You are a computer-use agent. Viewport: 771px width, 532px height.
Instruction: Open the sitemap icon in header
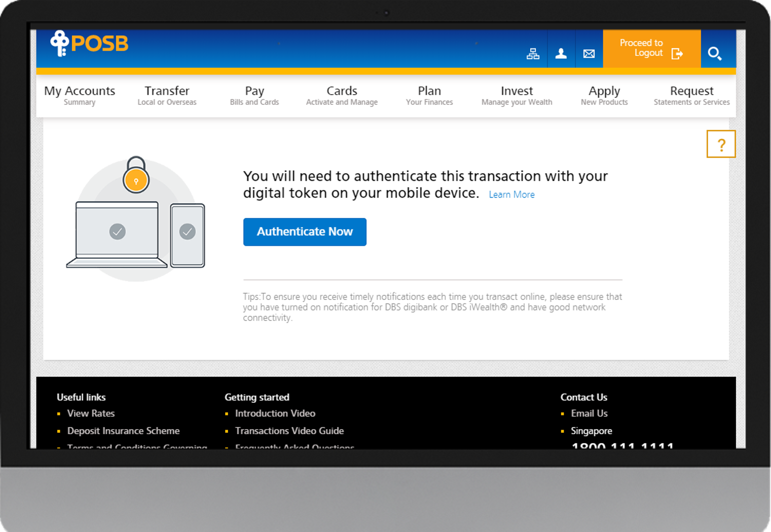[533, 54]
